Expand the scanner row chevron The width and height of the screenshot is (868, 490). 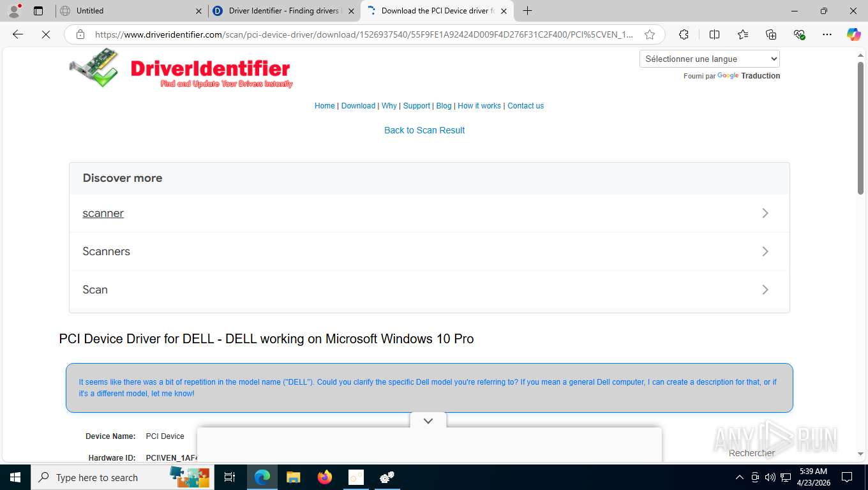pos(765,213)
